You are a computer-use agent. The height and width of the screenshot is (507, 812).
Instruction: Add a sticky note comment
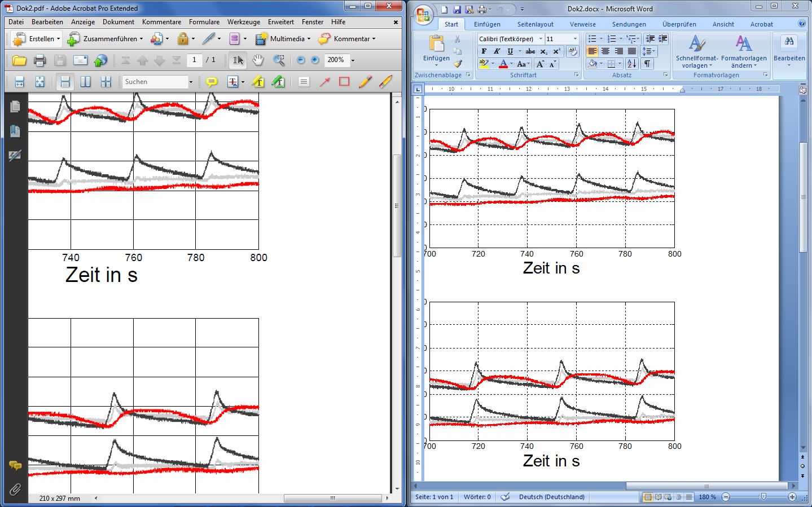click(x=212, y=82)
